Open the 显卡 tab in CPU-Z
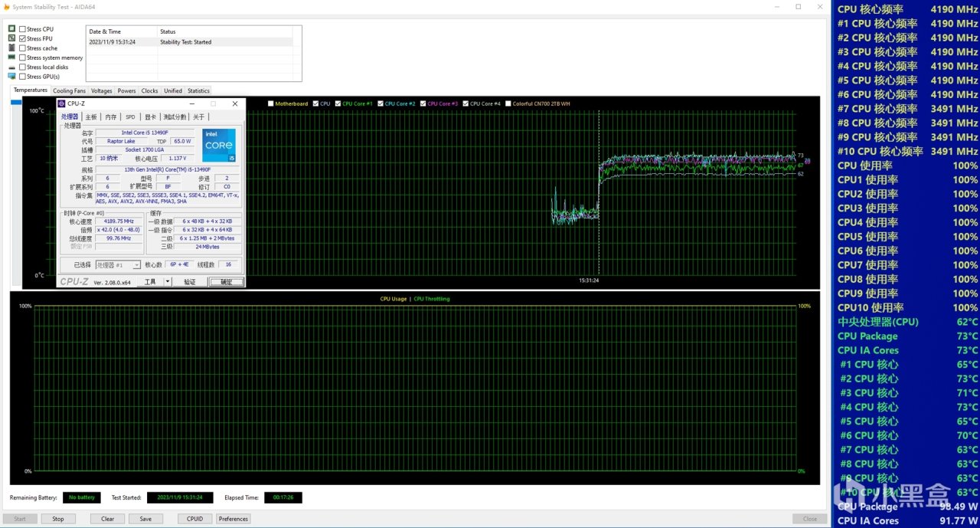980x528 pixels. [x=150, y=116]
